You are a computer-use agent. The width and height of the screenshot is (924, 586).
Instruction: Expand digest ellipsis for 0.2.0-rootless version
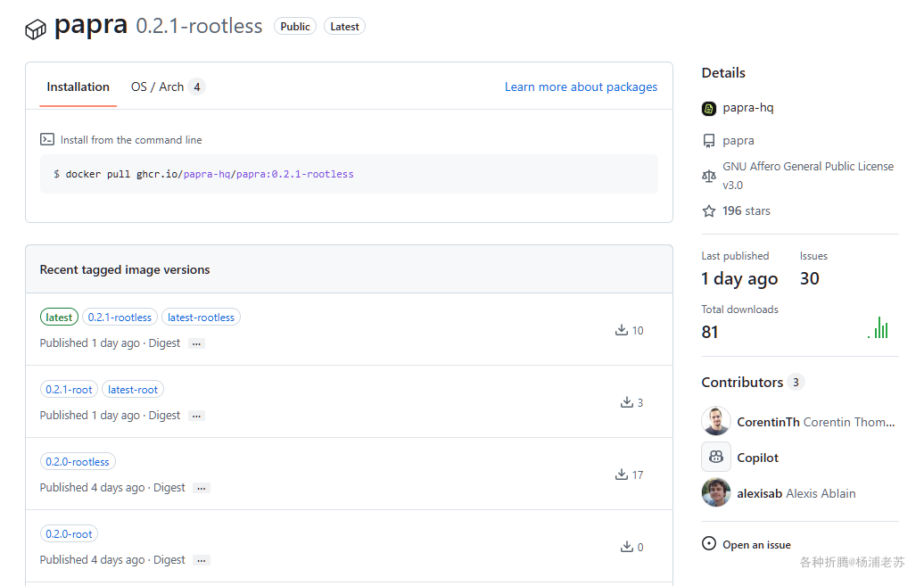(x=202, y=488)
